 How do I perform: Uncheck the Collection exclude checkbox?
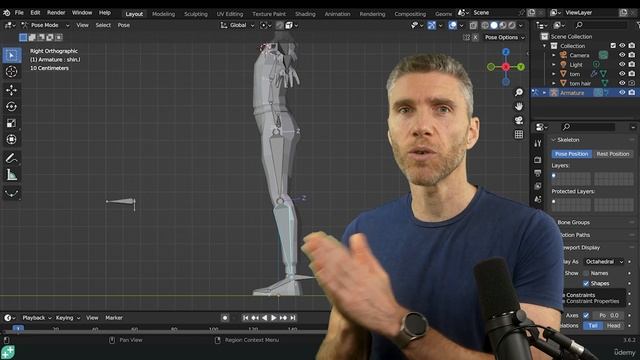613,45
